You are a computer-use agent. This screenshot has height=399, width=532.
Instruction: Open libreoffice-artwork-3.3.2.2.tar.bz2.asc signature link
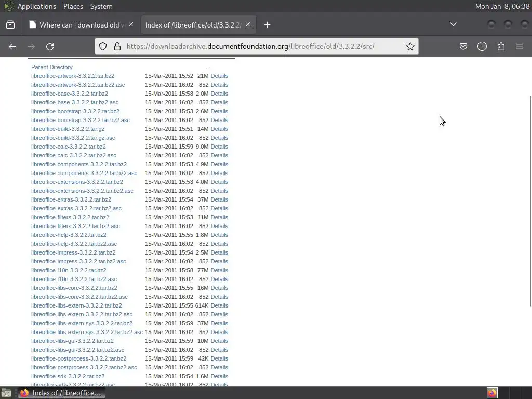point(78,85)
